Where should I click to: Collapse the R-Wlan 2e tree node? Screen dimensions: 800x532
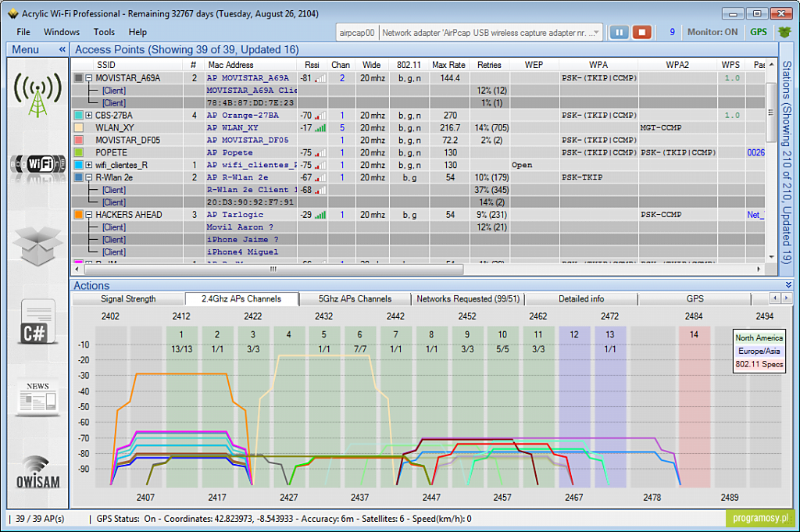click(89, 177)
